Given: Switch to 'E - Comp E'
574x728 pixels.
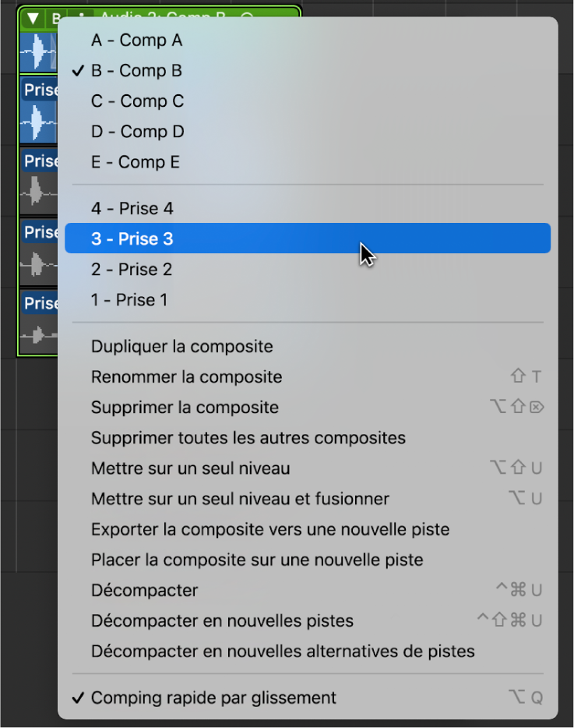Looking at the screenshot, I should [x=137, y=161].
